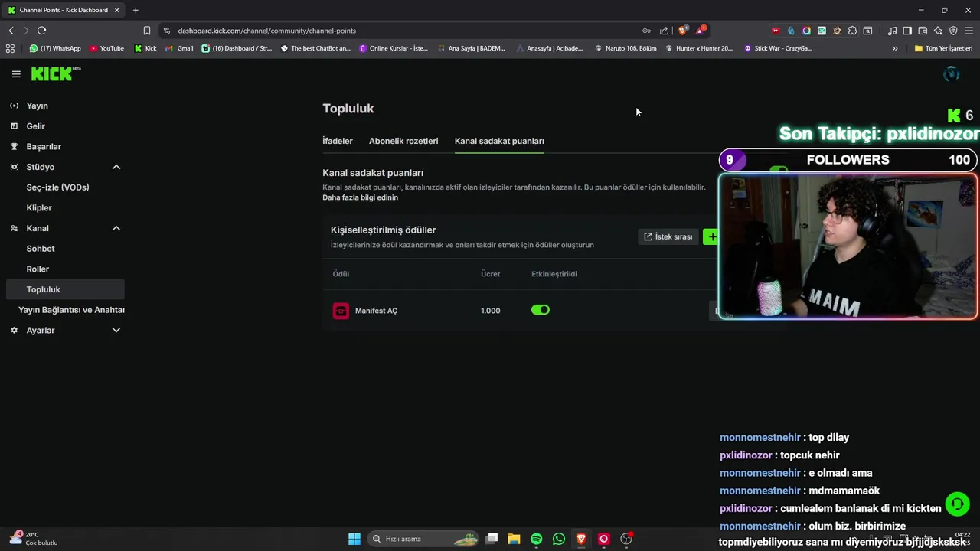The height and width of the screenshot is (551, 980).
Task: Open WhatsApp bookmark
Action: point(55,48)
